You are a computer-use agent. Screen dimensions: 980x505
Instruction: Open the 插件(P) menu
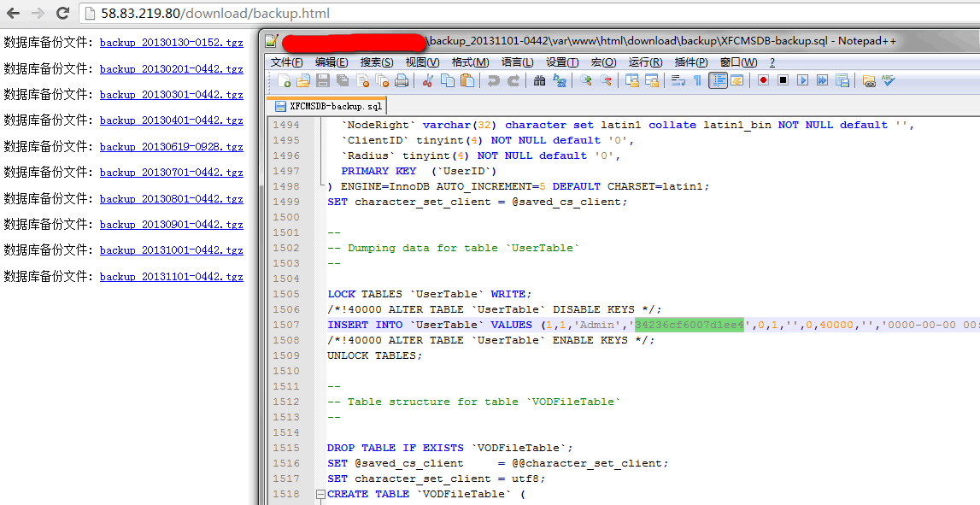pyautogui.click(x=691, y=62)
